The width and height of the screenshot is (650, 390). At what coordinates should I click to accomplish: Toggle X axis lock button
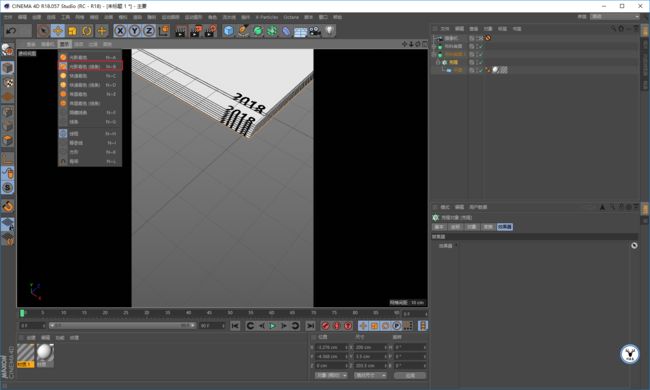point(120,31)
